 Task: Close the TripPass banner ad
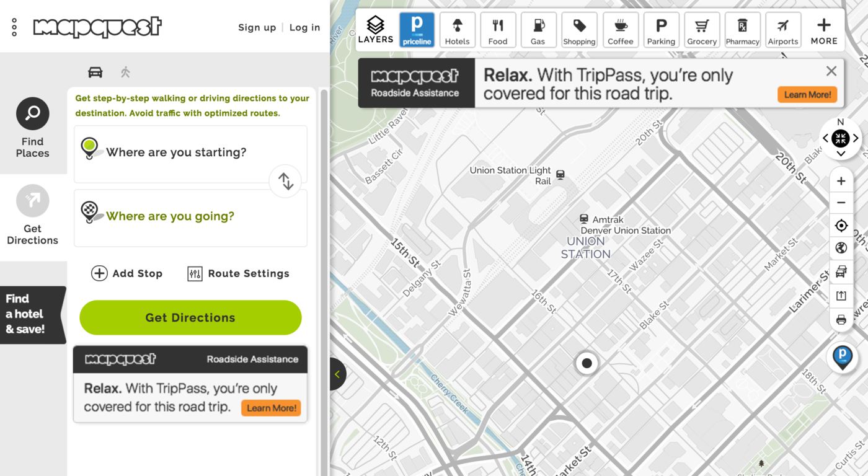click(831, 71)
